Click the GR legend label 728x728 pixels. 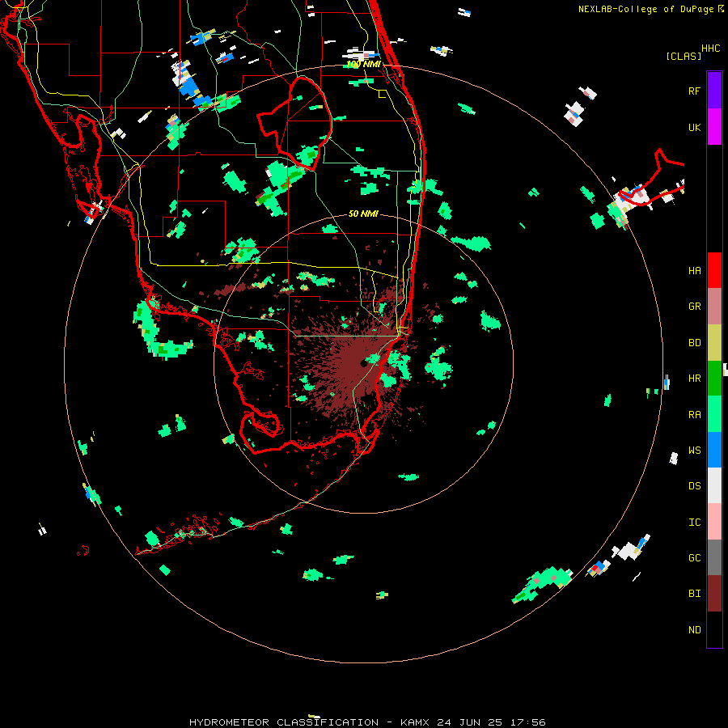click(x=695, y=307)
